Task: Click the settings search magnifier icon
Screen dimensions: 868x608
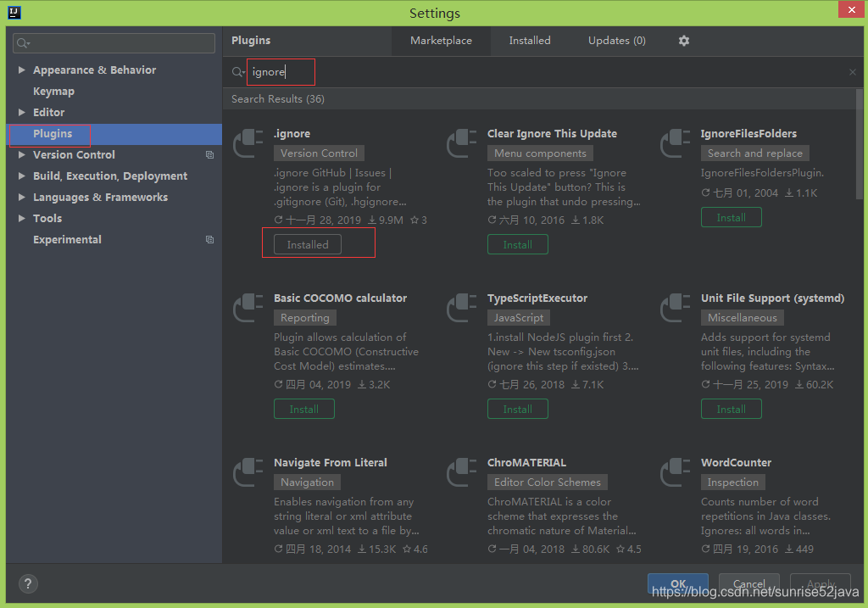Action: pos(23,43)
